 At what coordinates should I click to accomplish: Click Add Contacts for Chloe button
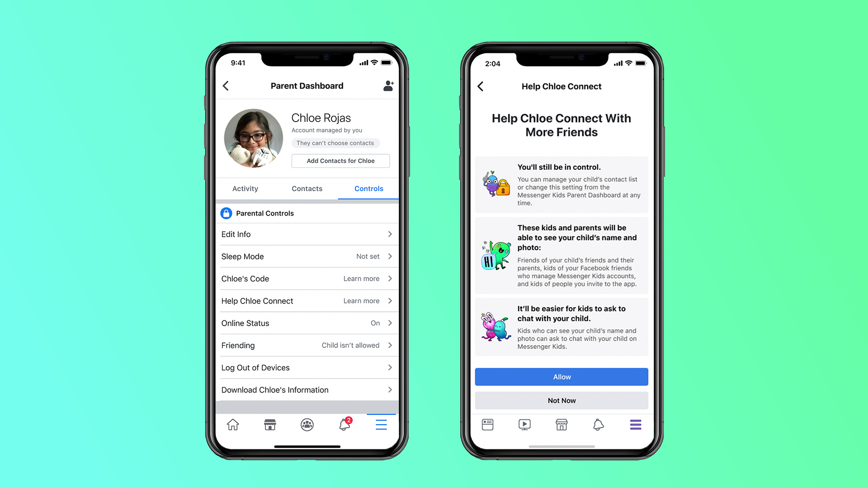[x=341, y=160]
